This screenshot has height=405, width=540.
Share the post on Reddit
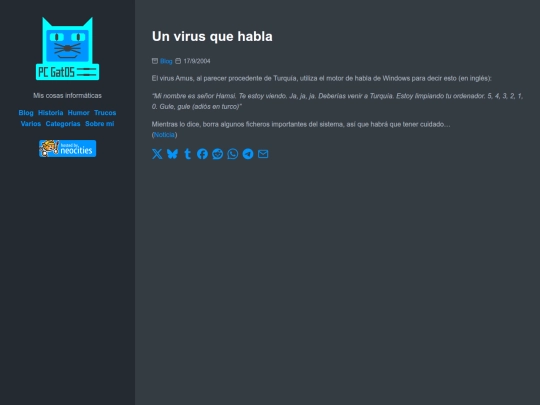tap(218, 154)
